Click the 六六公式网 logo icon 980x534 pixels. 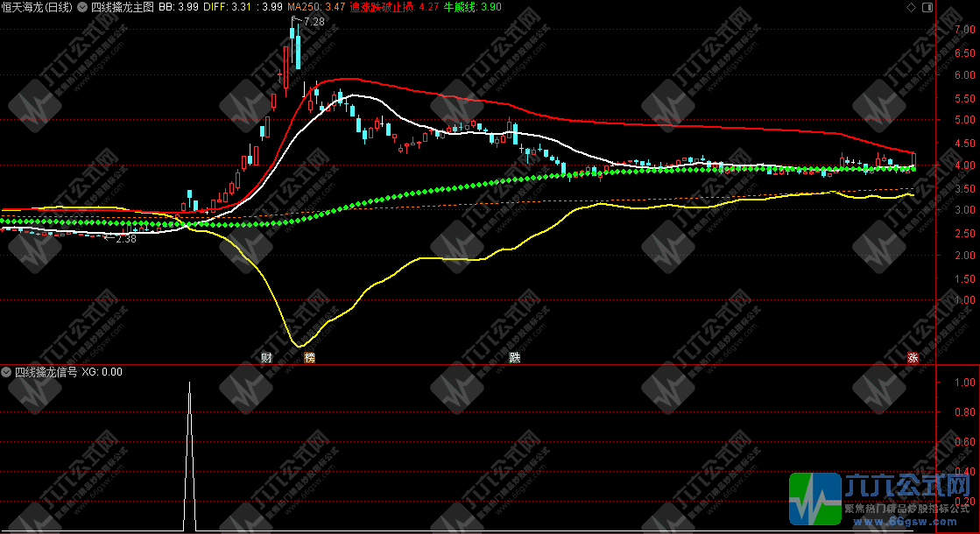click(814, 500)
